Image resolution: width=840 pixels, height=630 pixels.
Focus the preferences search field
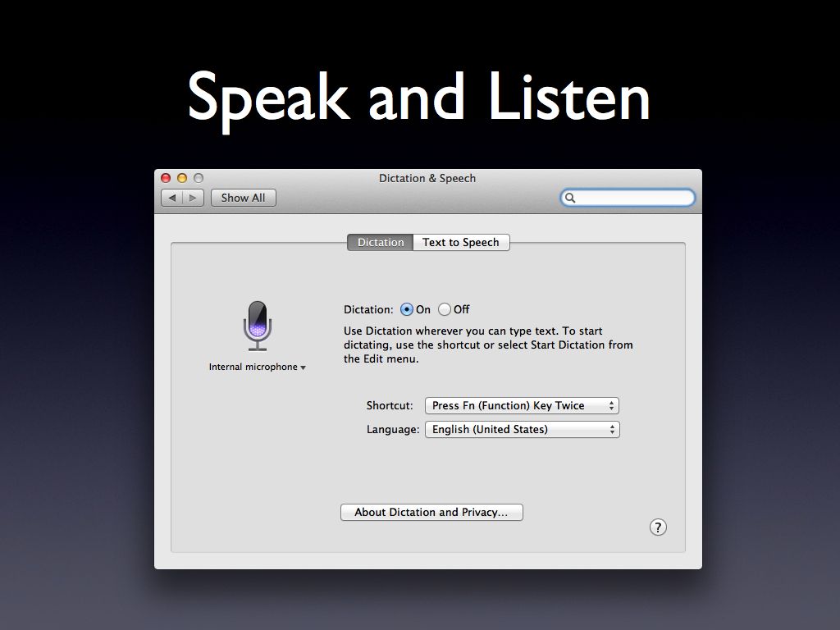pyautogui.click(x=628, y=198)
